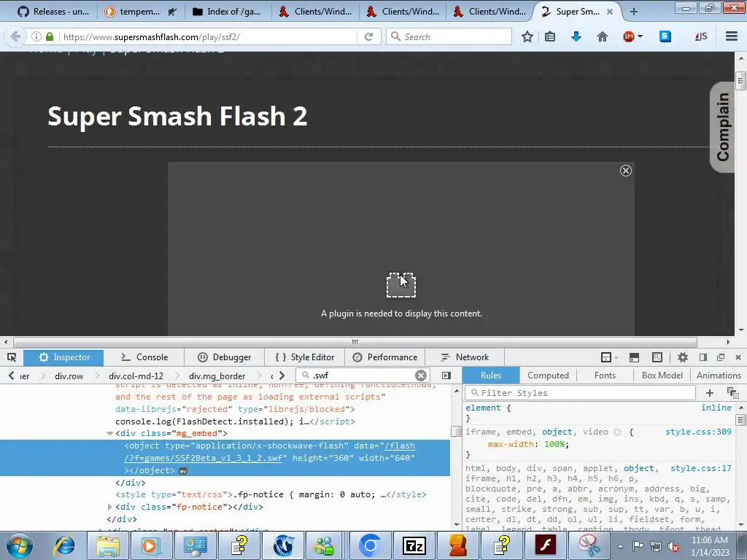The image size is (747, 560).
Task: Click the browser Search box
Action: click(449, 36)
